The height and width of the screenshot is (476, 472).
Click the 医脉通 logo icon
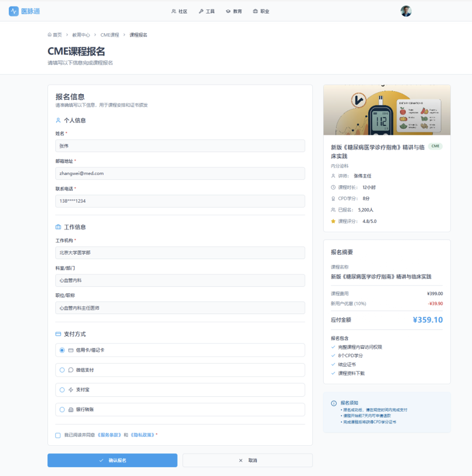pyautogui.click(x=14, y=11)
